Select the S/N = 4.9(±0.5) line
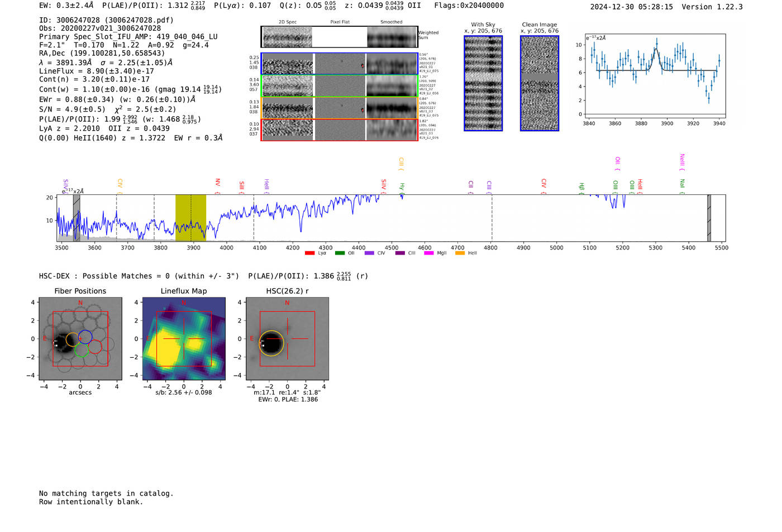782x532 pixels. tap(107, 109)
